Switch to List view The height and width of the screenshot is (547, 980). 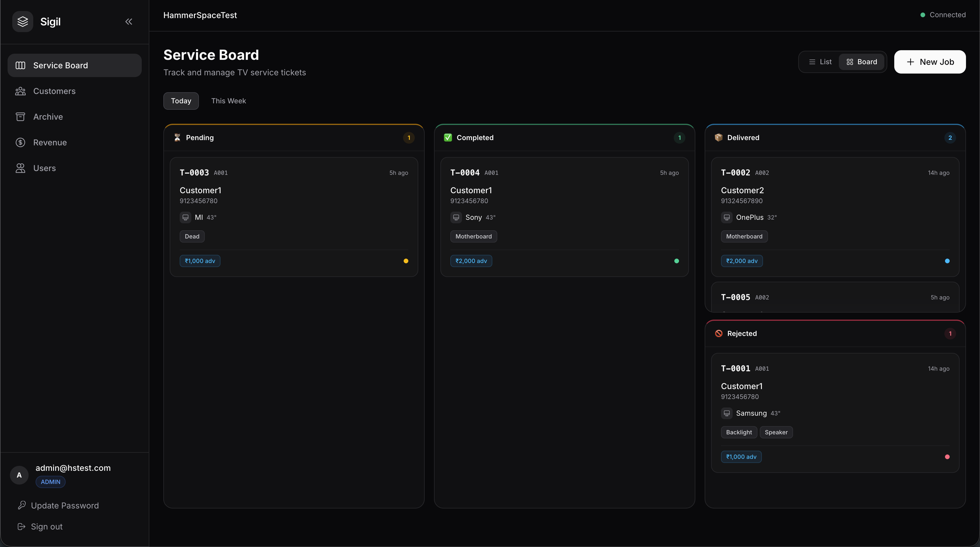[x=820, y=62]
